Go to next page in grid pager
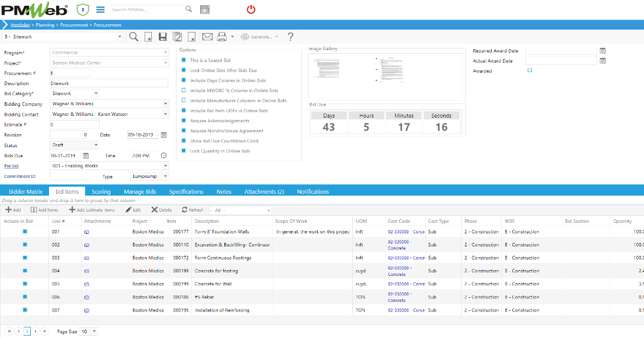Image resolution: width=644 pixels, height=338 pixels. [36, 331]
